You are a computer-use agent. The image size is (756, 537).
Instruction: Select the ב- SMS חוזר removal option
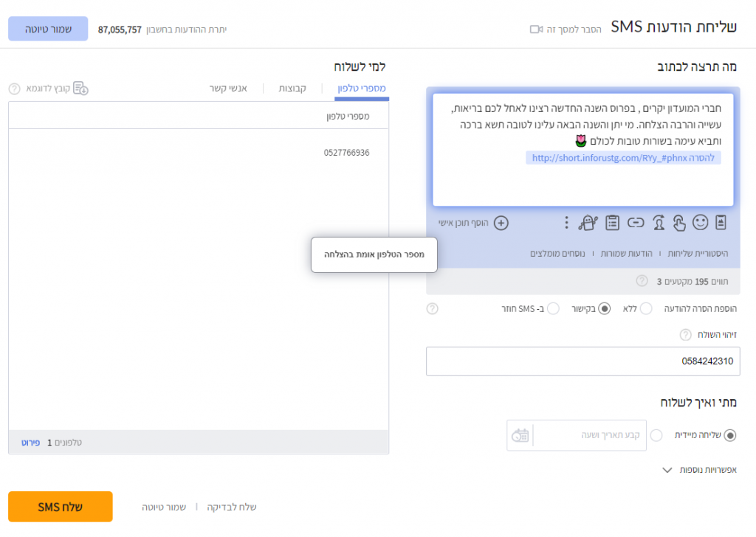pyautogui.click(x=553, y=308)
